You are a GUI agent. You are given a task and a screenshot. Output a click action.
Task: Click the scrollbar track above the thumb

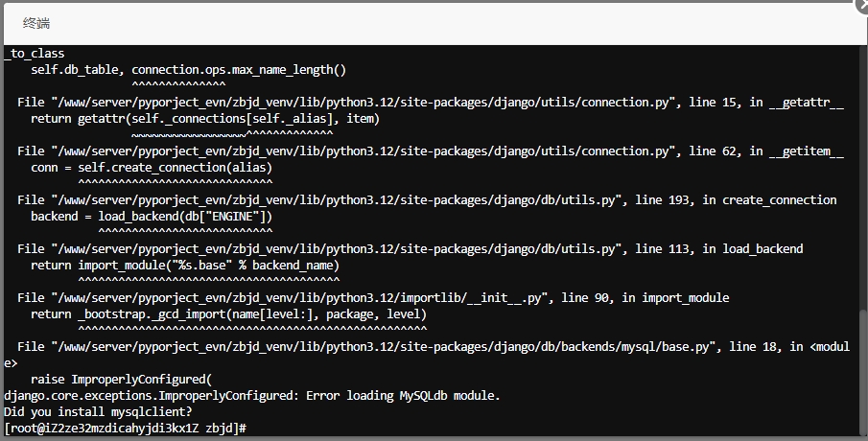click(x=863, y=177)
